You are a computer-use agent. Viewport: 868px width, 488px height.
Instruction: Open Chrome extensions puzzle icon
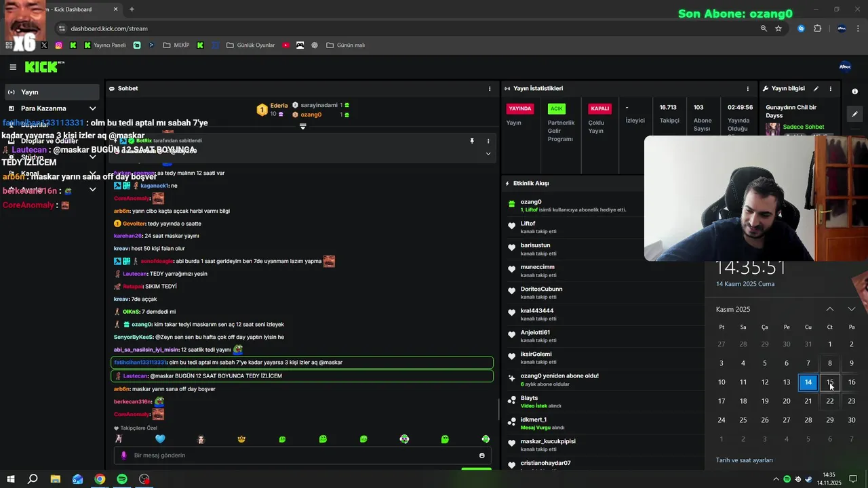point(817,28)
